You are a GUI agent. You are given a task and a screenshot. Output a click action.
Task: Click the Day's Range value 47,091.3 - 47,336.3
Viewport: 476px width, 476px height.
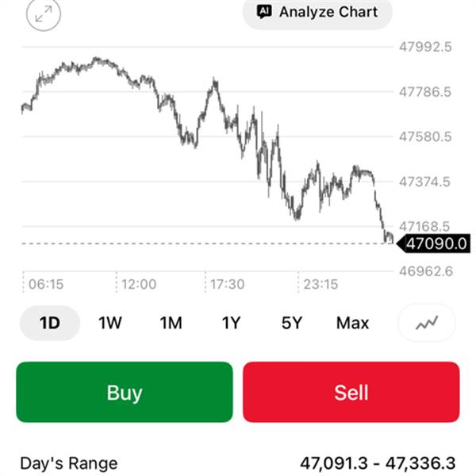[379, 463]
